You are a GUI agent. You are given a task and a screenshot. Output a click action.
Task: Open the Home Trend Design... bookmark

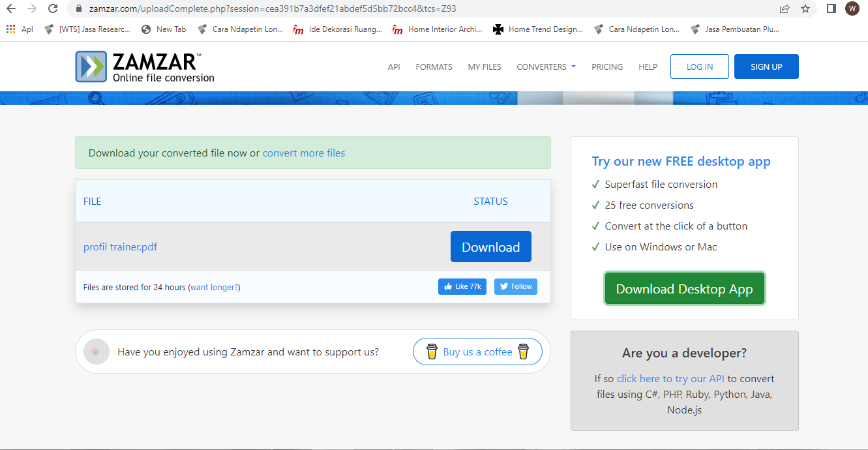[538, 29]
